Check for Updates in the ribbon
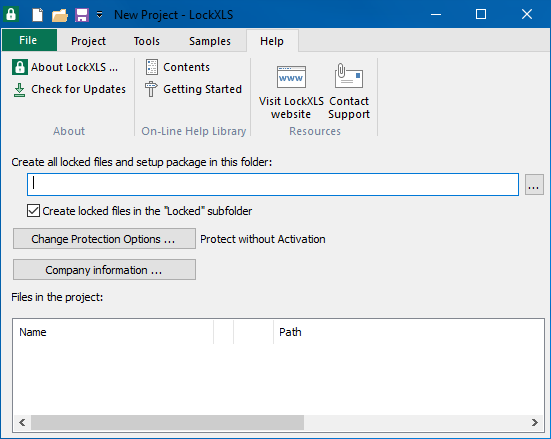Screen dimensions: 551x439 pos(70,89)
